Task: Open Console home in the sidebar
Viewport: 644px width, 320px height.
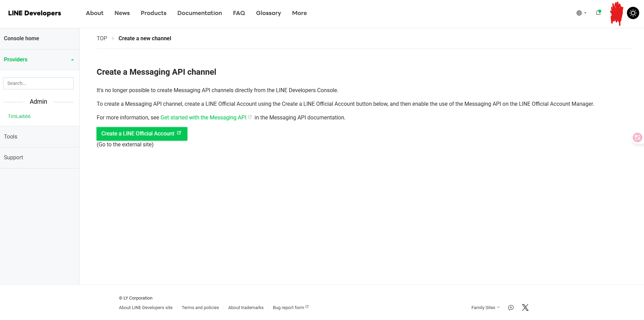Action: 22,39
